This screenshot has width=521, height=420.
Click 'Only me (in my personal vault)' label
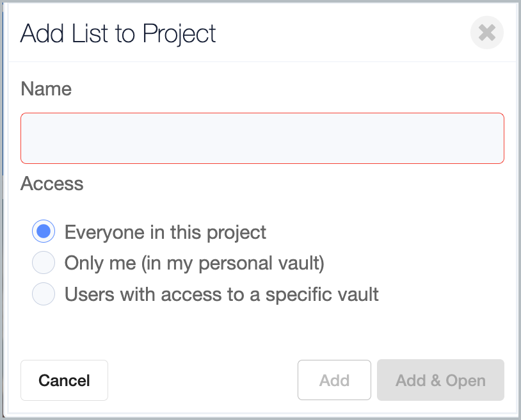point(195,263)
